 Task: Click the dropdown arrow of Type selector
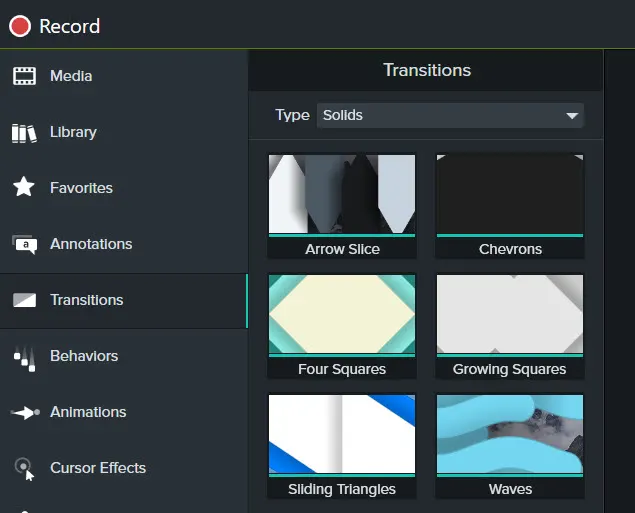(572, 116)
